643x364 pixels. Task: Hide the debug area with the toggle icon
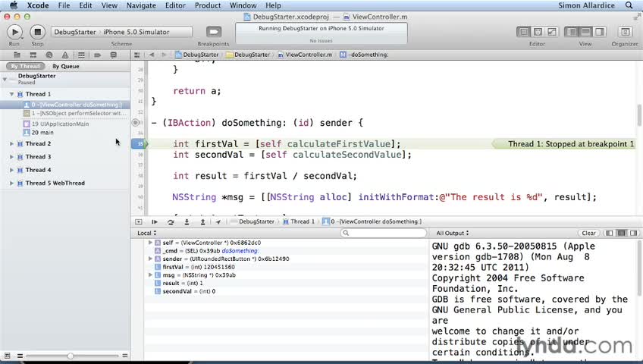[139, 221]
